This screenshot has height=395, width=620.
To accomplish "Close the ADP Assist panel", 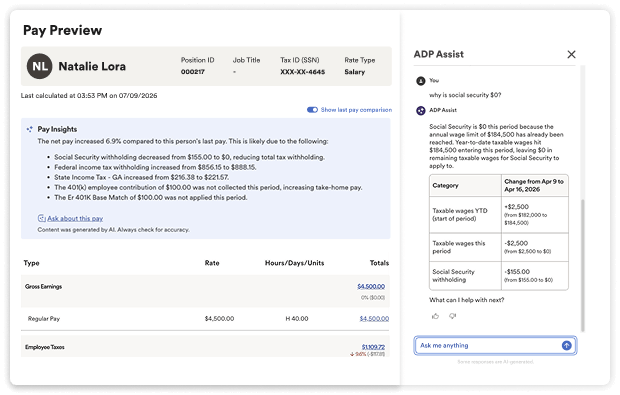I will point(571,54).
